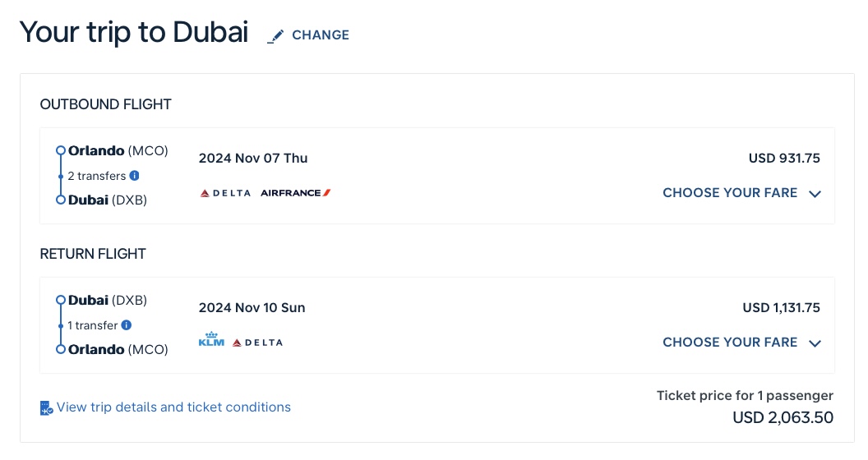Open CHOOSE YOUR FARE for the outbound flight
The image size is (868, 460).
730,193
